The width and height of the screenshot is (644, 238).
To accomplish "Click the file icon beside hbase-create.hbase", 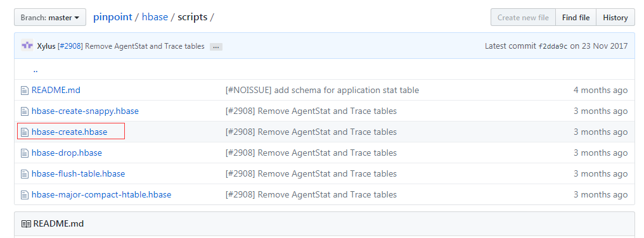I will tap(25, 132).
